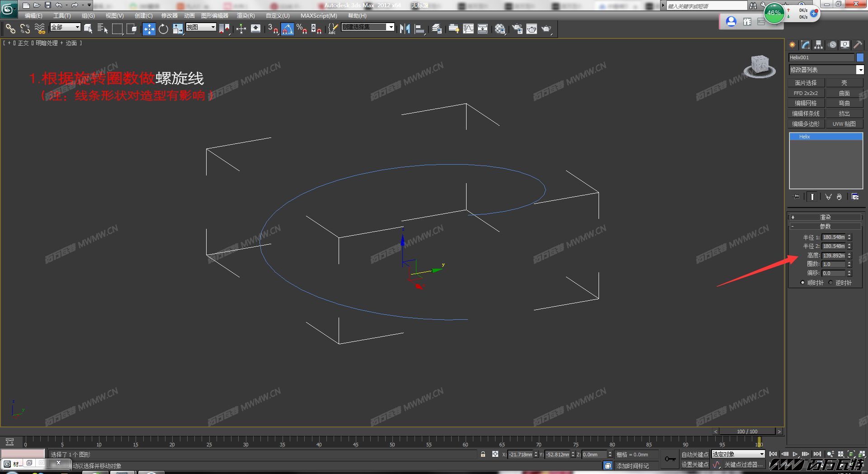This screenshot has height=474, width=868.
Task: Switch to Utilities hammer tab
Action: tap(858, 45)
